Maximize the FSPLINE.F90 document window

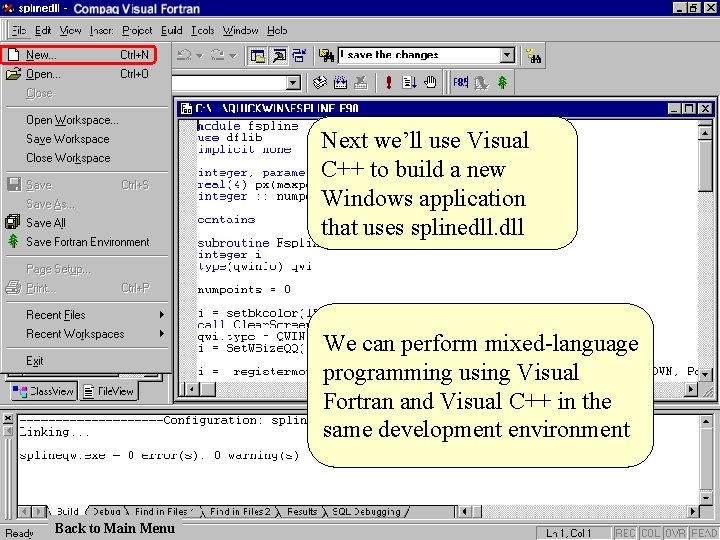(x=688, y=108)
